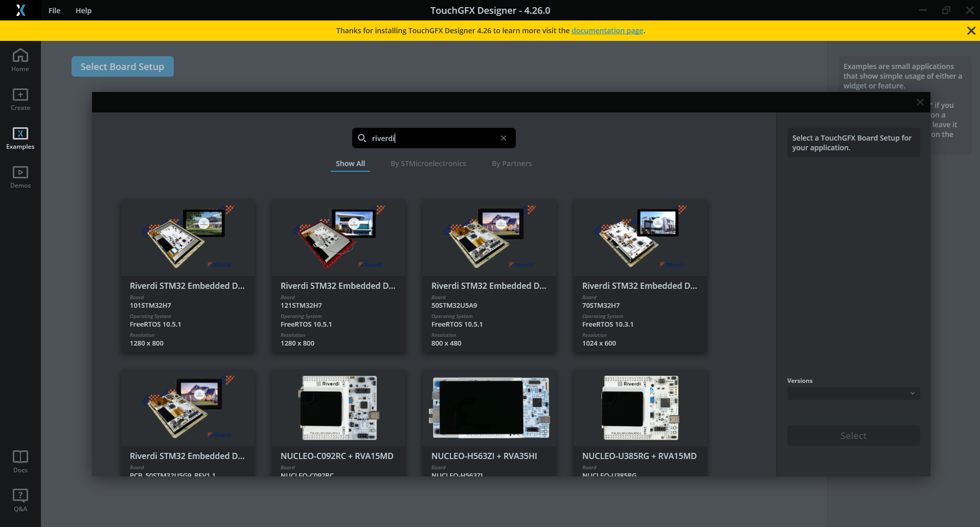Follow the documentation page link

click(607, 31)
